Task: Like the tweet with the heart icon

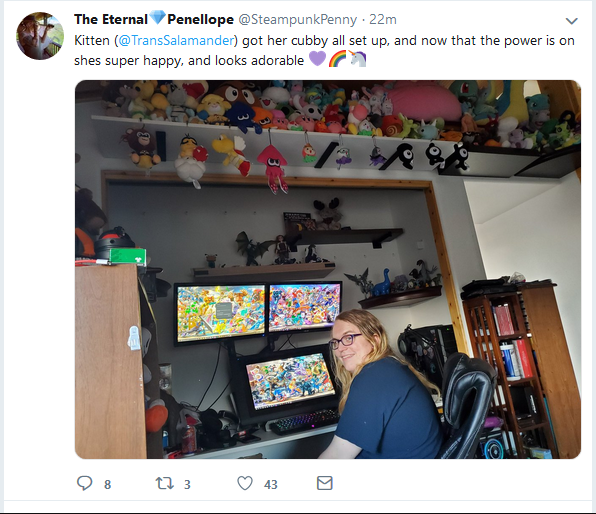Action: click(245, 483)
